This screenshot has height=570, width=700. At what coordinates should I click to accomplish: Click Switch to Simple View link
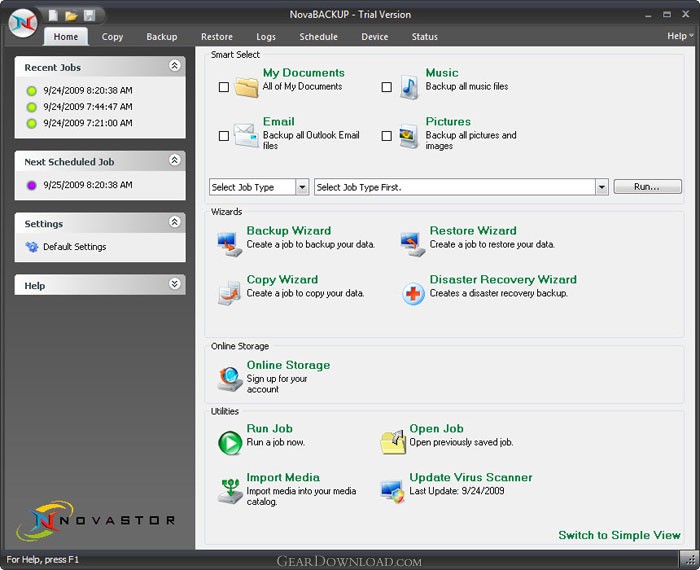click(619, 535)
